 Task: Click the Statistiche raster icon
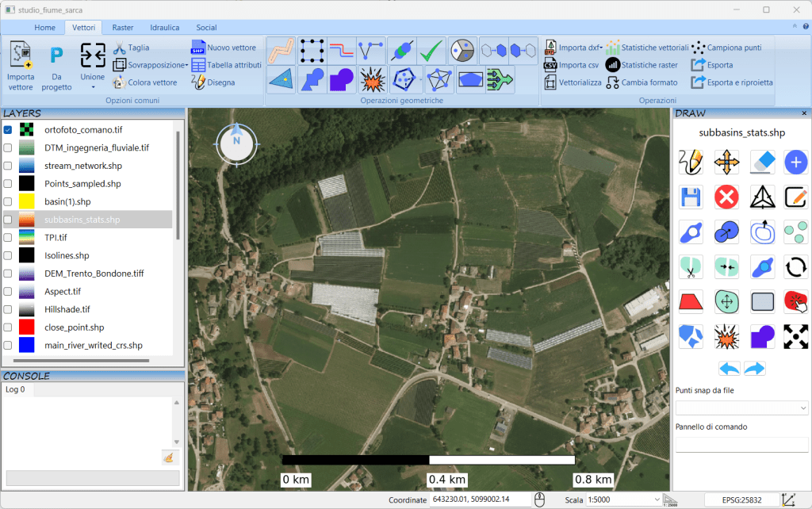coord(613,65)
